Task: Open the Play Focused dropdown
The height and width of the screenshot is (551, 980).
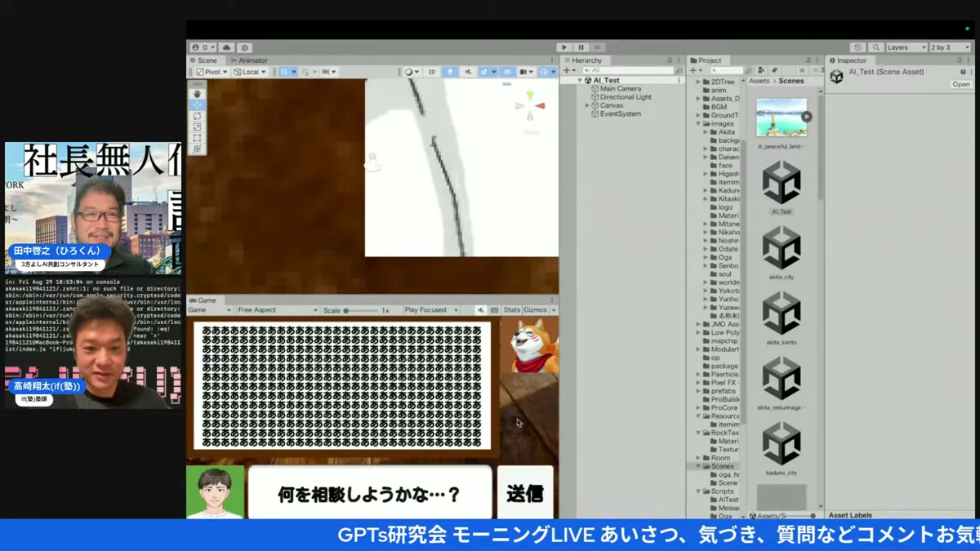Action: click(x=431, y=310)
